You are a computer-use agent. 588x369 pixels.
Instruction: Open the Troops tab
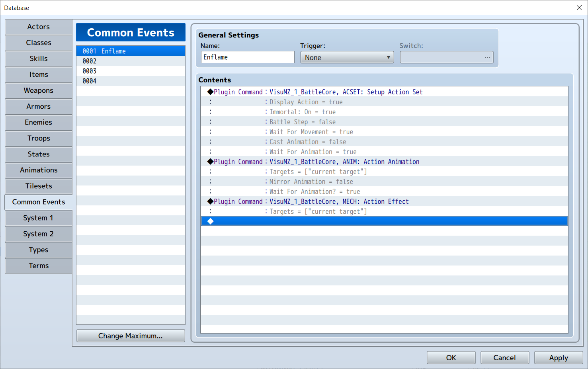point(39,138)
